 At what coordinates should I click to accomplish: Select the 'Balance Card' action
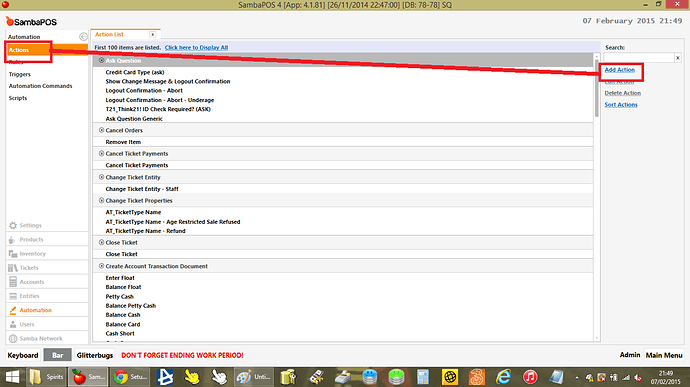pos(123,324)
